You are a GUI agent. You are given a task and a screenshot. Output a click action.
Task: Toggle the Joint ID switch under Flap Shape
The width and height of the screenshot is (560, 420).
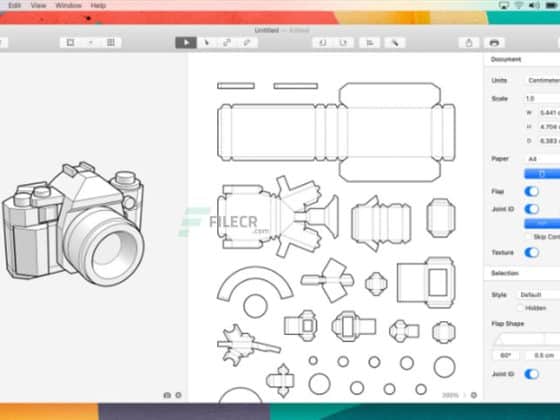pos(531,374)
